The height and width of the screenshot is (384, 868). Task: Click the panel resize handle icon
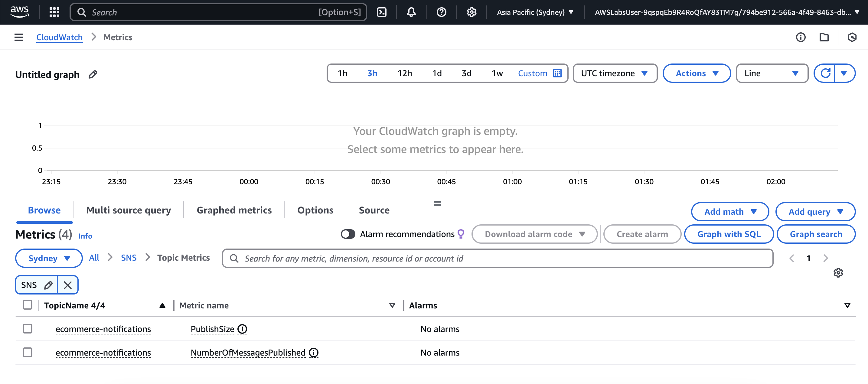tap(437, 203)
